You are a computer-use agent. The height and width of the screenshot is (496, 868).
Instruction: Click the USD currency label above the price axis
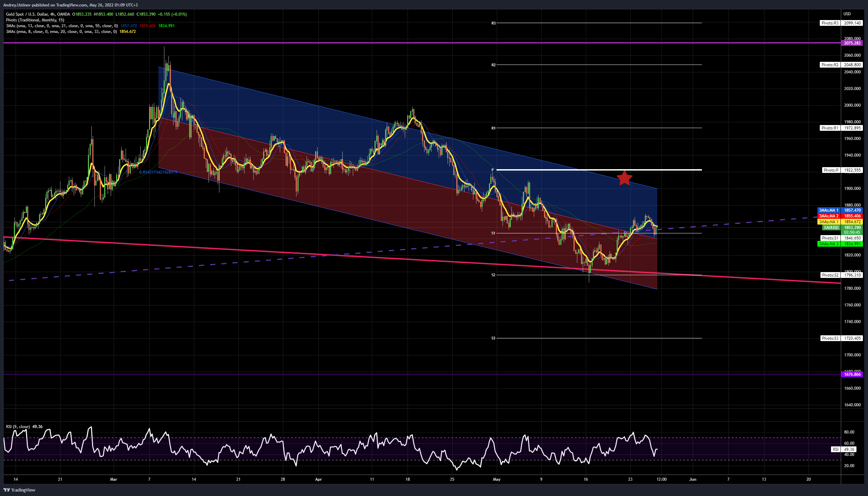click(x=847, y=14)
